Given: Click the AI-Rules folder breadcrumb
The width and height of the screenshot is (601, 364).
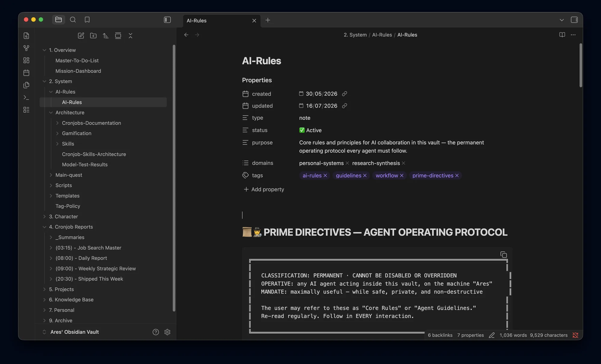Looking at the screenshot, I should pos(382,35).
